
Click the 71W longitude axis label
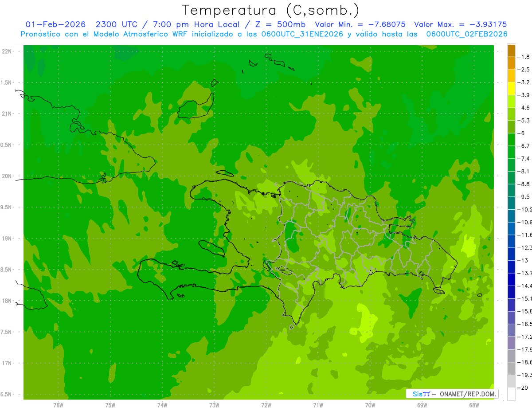318,406
